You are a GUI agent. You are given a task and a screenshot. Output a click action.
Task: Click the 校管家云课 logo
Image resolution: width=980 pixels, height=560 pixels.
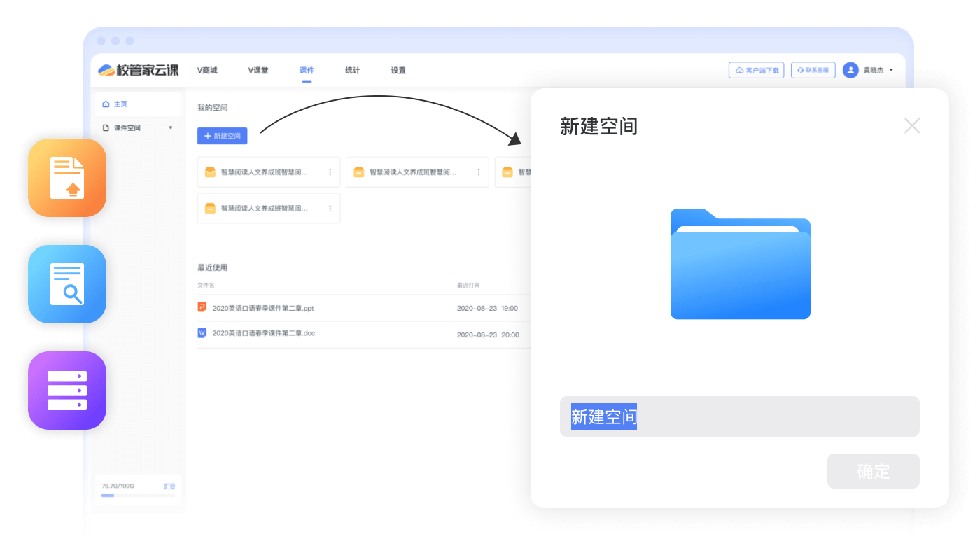[139, 70]
